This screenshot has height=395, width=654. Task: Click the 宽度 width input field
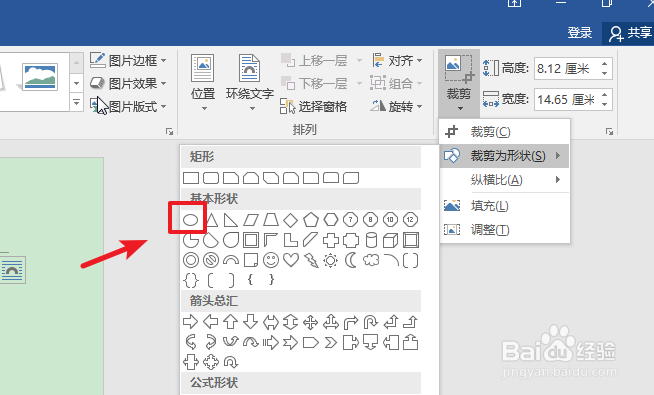(567, 99)
